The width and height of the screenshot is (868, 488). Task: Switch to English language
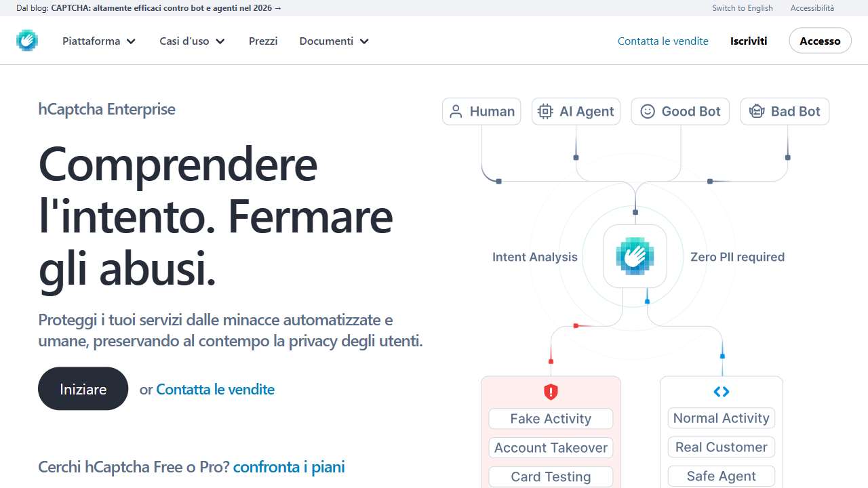(742, 8)
